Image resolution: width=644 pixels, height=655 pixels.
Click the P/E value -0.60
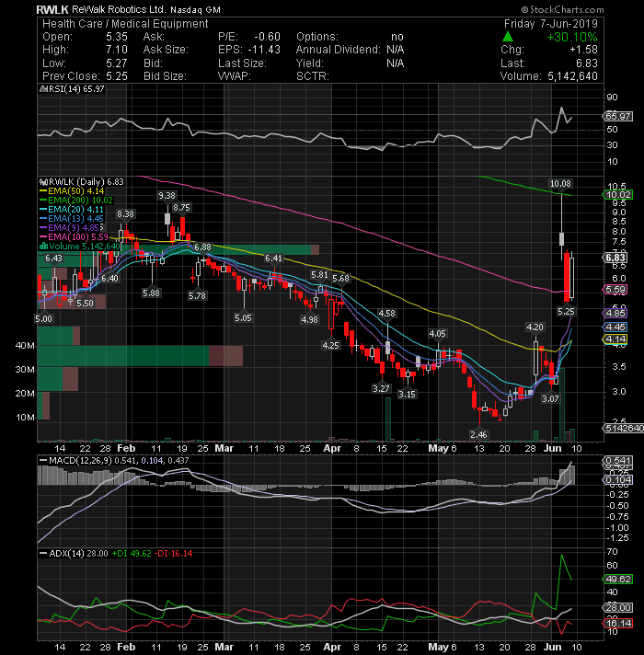click(267, 37)
